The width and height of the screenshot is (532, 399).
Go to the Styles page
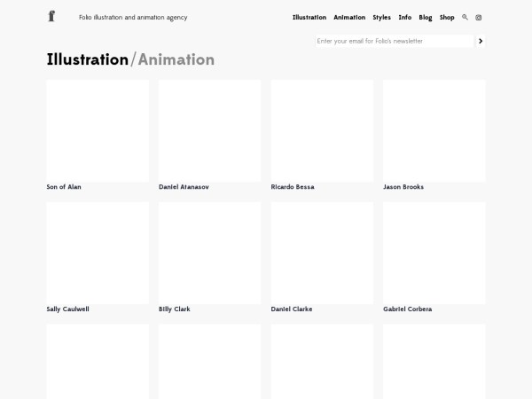pyautogui.click(x=381, y=17)
